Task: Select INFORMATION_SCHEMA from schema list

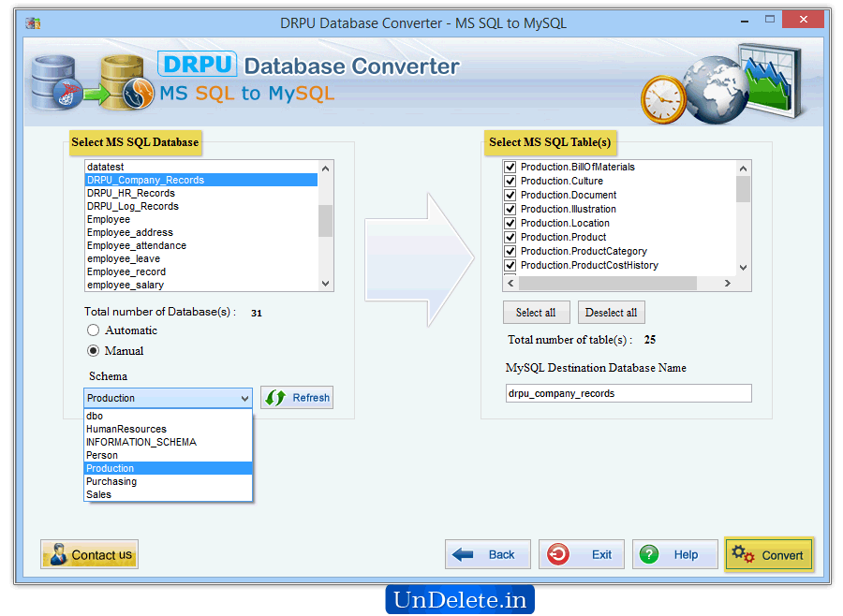Action: [169, 442]
